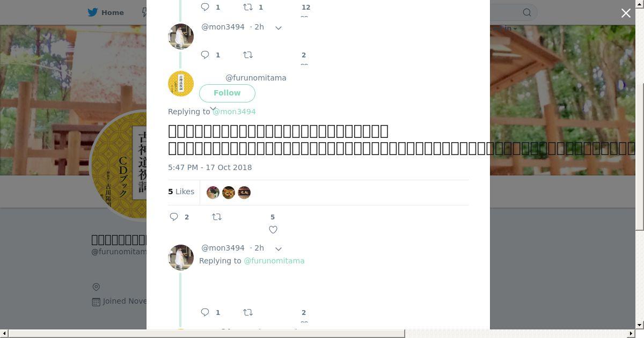Click the horizontal scrollbar at the bottom

[x=207, y=334]
